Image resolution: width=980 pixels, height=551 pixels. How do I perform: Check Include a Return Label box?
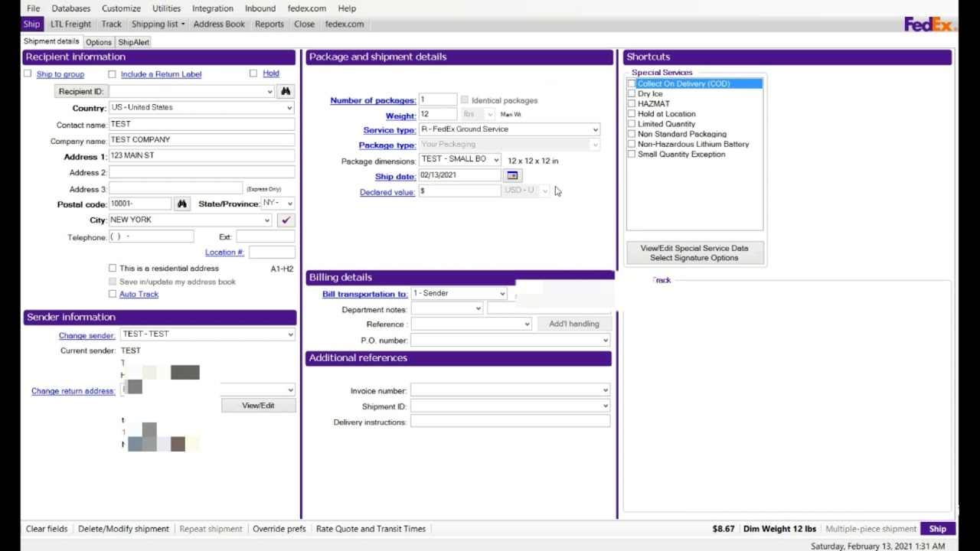[x=112, y=74]
